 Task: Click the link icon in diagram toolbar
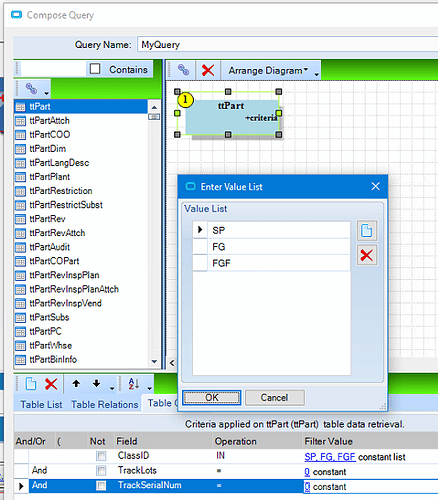pyautogui.click(x=183, y=70)
